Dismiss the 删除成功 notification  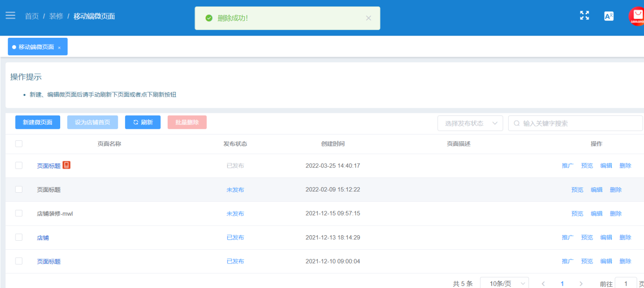[368, 18]
